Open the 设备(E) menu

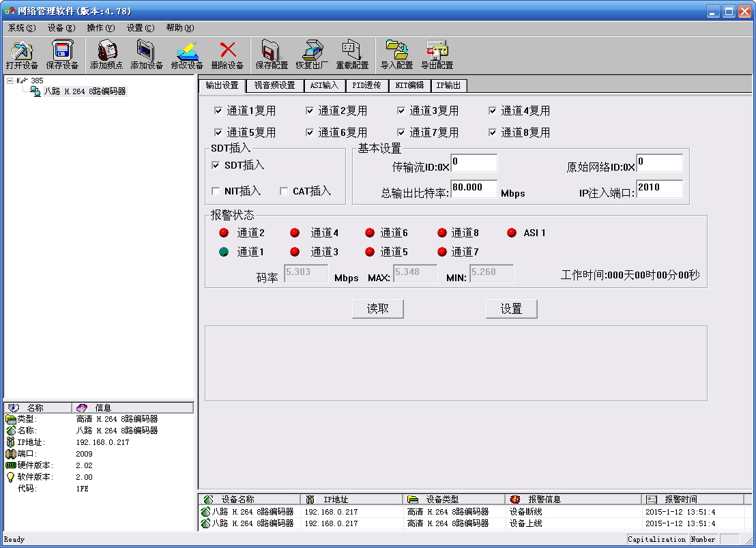point(61,28)
